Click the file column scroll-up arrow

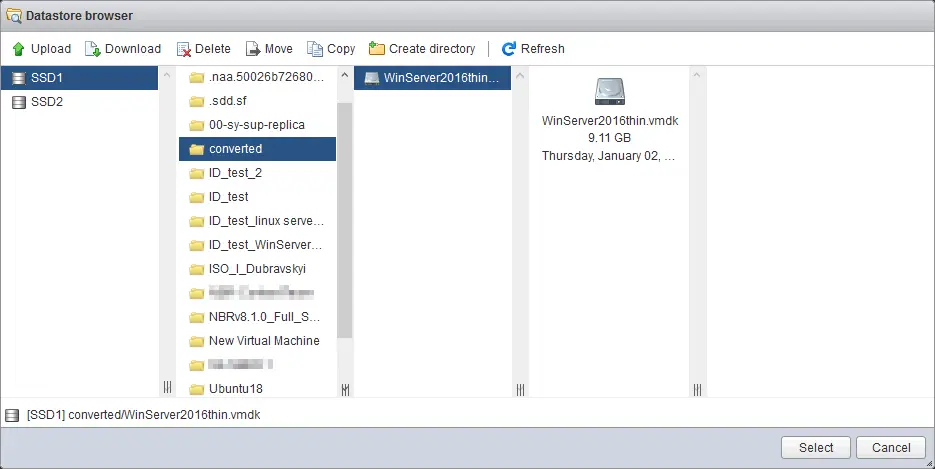click(520, 76)
